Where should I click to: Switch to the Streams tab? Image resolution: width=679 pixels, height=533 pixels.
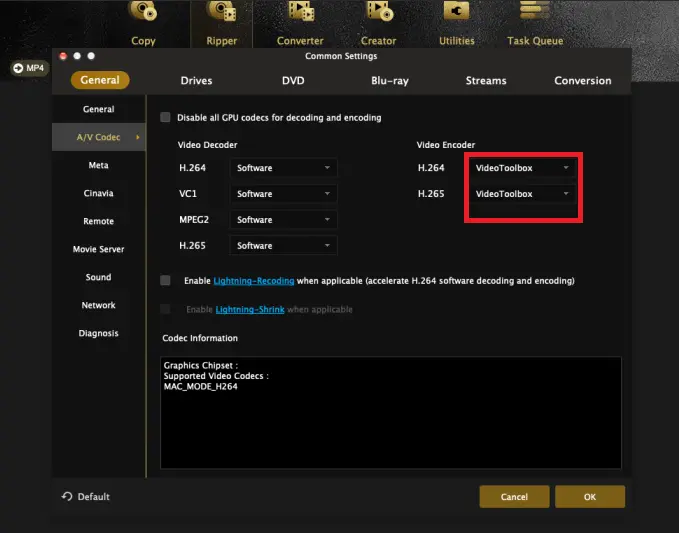coord(486,81)
